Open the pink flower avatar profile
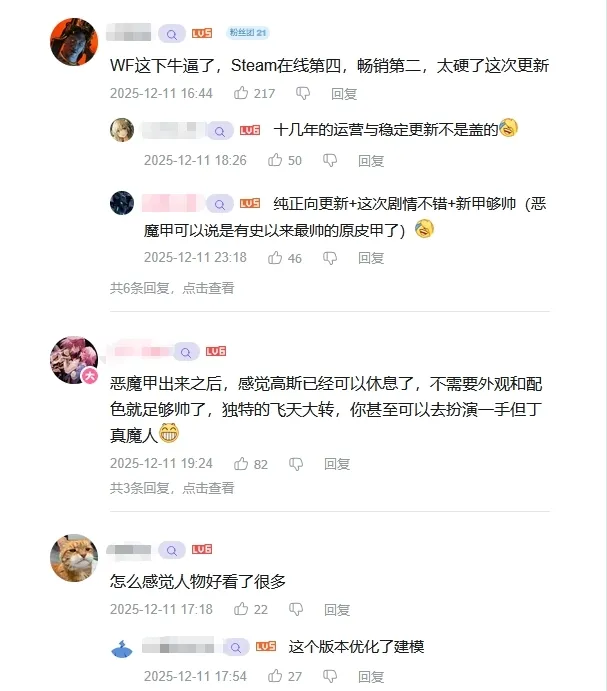This screenshot has height=691, width=607. coord(74,360)
